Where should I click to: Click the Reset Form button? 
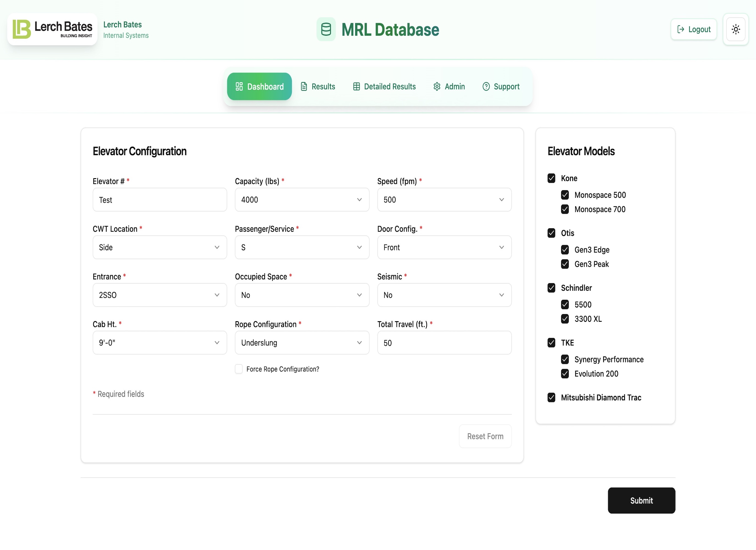click(x=485, y=436)
